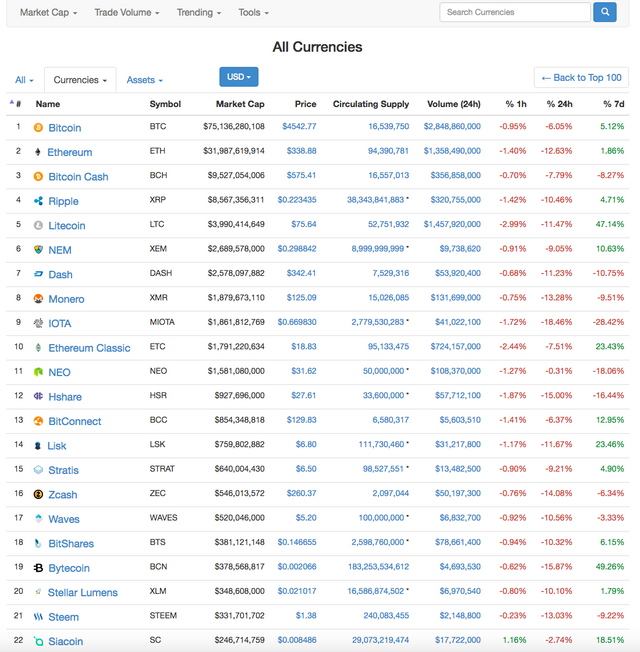The width and height of the screenshot is (640, 652).
Task: Open the Trade Volume dropdown menu
Action: pyautogui.click(x=127, y=12)
